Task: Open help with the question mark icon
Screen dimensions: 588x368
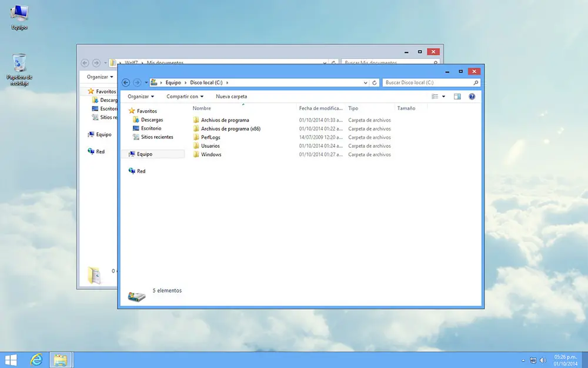Action: pos(472,97)
